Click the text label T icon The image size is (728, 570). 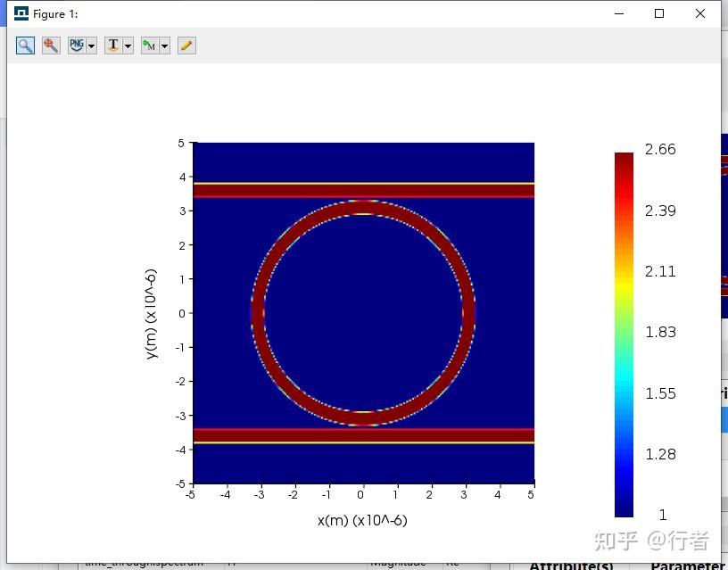pyautogui.click(x=112, y=45)
